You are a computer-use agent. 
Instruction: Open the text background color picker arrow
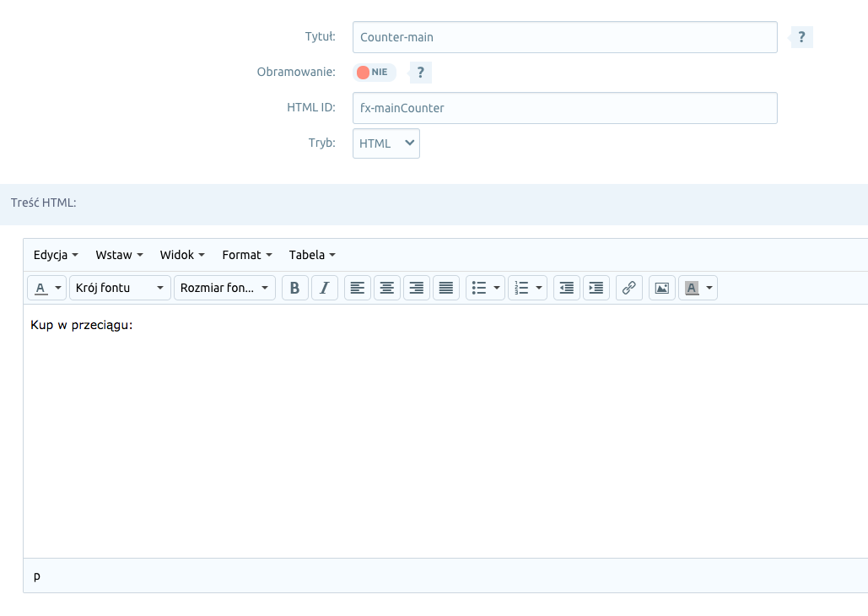click(x=710, y=288)
